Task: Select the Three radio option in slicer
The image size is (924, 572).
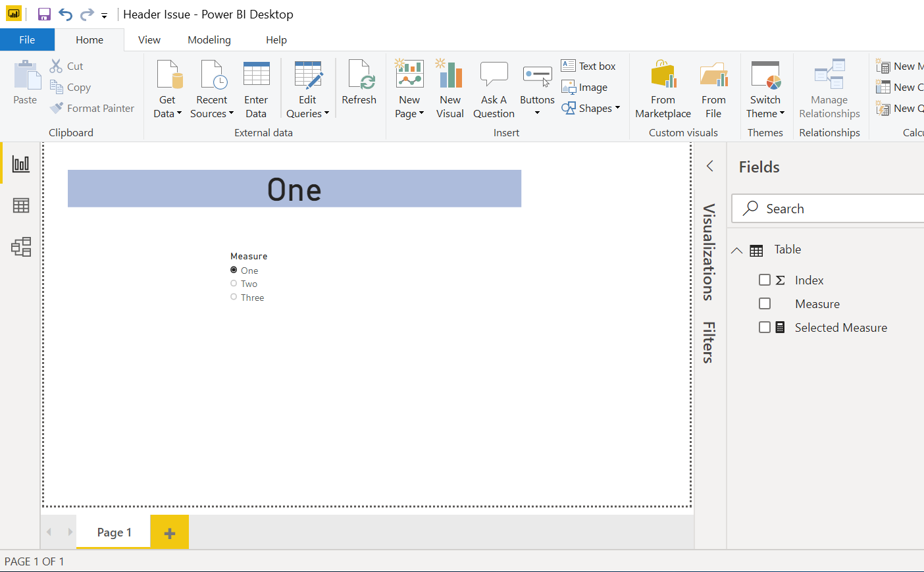Action: [234, 297]
